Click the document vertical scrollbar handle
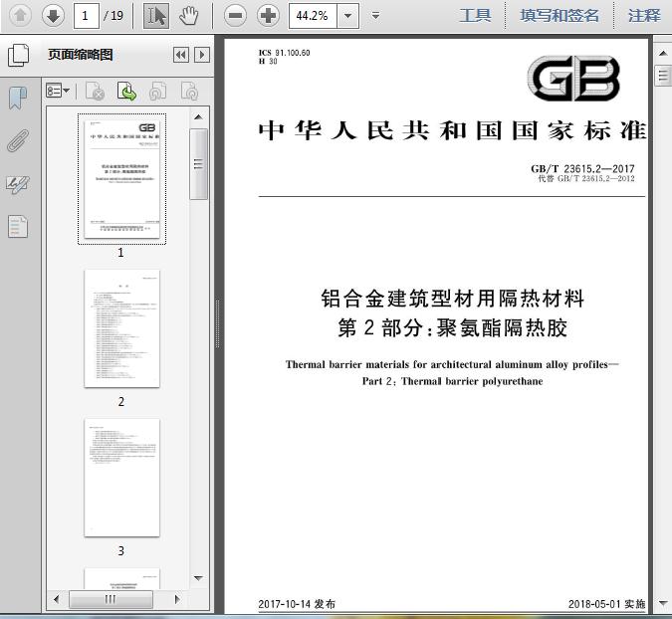The width and height of the screenshot is (672, 619). (663, 77)
